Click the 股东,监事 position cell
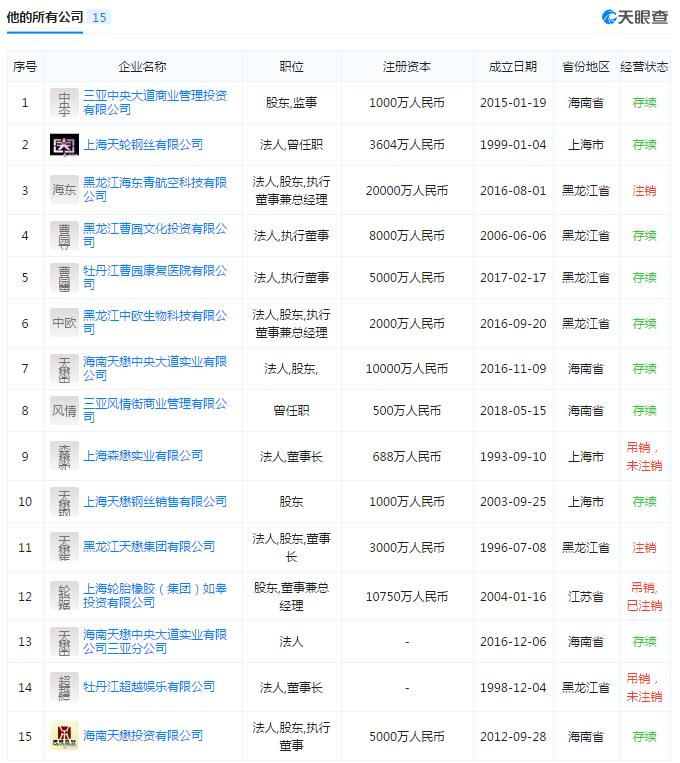680x763 pixels. [x=292, y=103]
